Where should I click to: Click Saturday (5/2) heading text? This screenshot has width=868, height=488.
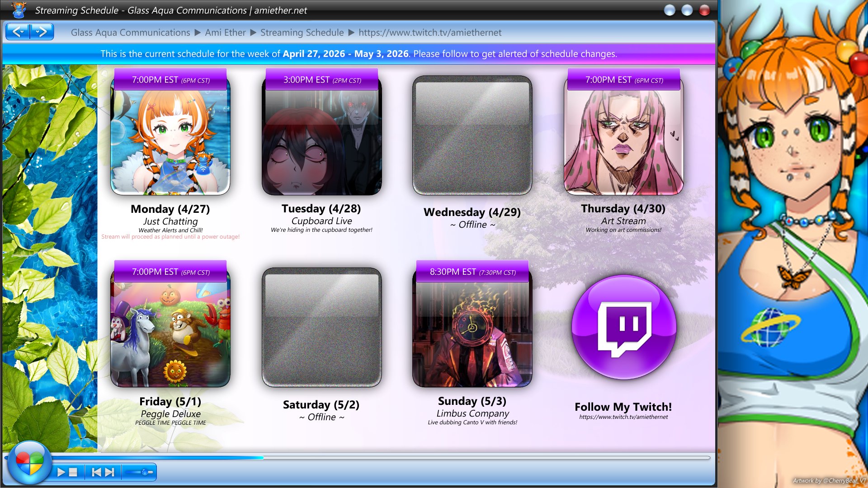click(321, 404)
